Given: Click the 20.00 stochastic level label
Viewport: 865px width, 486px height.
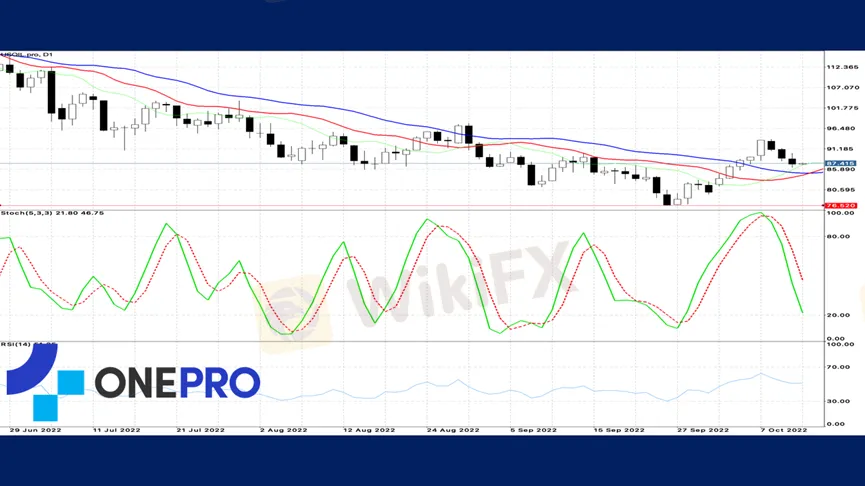Looking at the screenshot, I should 838,315.
